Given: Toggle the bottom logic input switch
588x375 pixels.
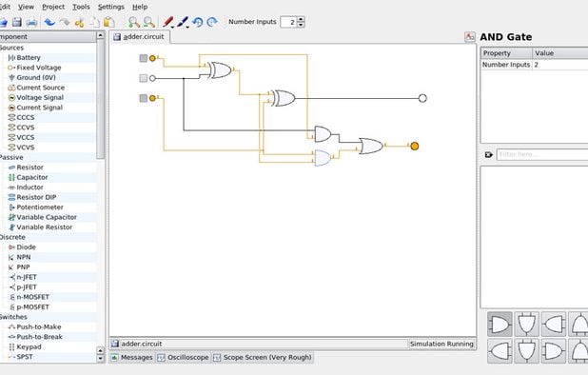Looking at the screenshot, I should [144, 98].
